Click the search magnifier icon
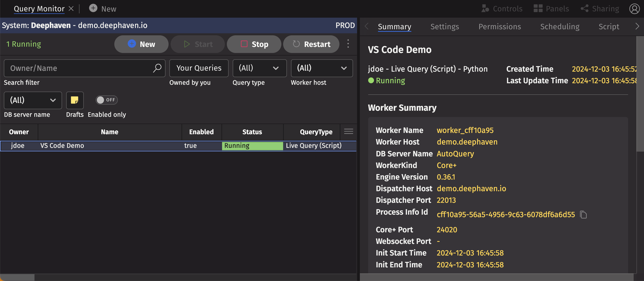This screenshot has height=281, width=644. (x=157, y=68)
